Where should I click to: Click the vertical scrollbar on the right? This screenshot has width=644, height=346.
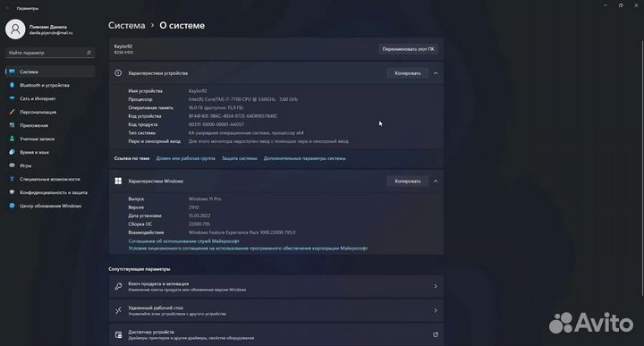tap(642, 167)
